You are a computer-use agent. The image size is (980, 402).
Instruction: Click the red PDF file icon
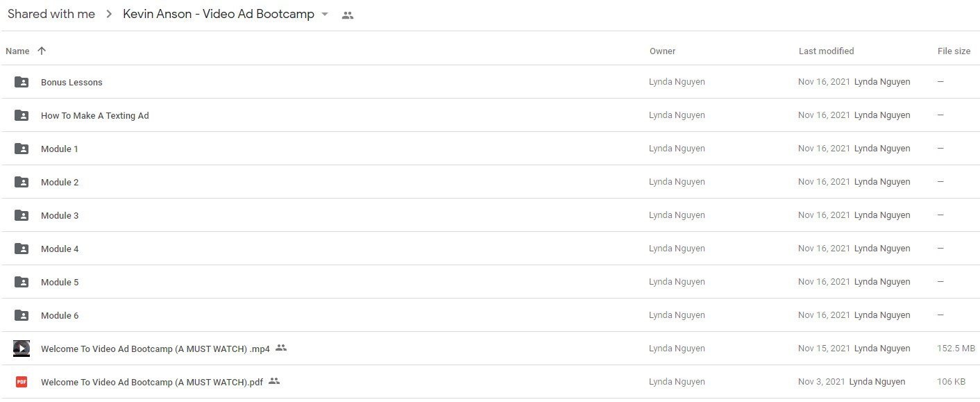tap(22, 382)
